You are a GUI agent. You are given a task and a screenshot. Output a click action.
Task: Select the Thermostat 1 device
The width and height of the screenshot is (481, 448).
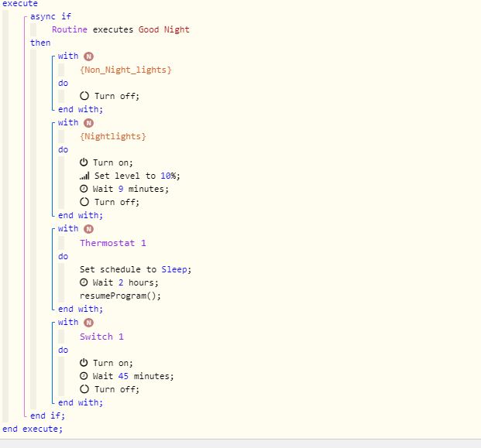(x=113, y=243)
